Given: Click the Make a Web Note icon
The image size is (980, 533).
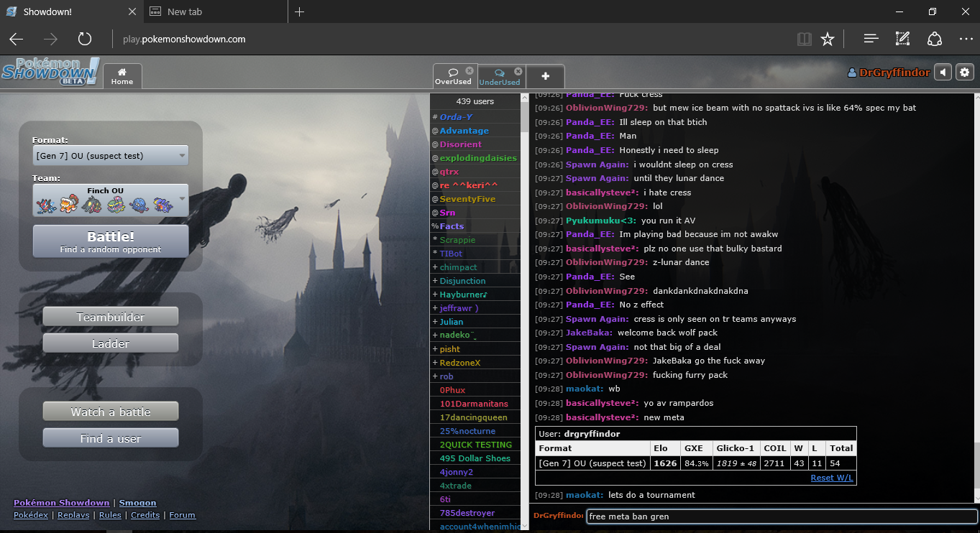Looking at the screenshot, I should [x=902, y=40].
